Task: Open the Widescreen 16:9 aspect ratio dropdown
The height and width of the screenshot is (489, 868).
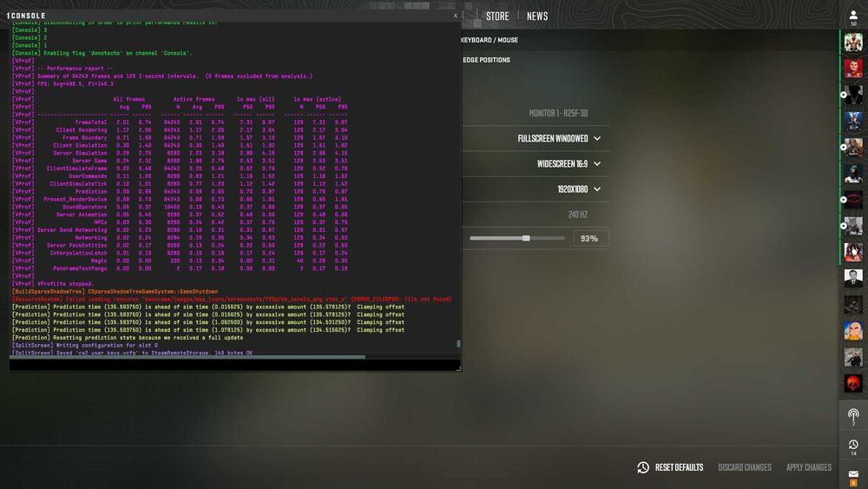Action: tap(569, 164)
